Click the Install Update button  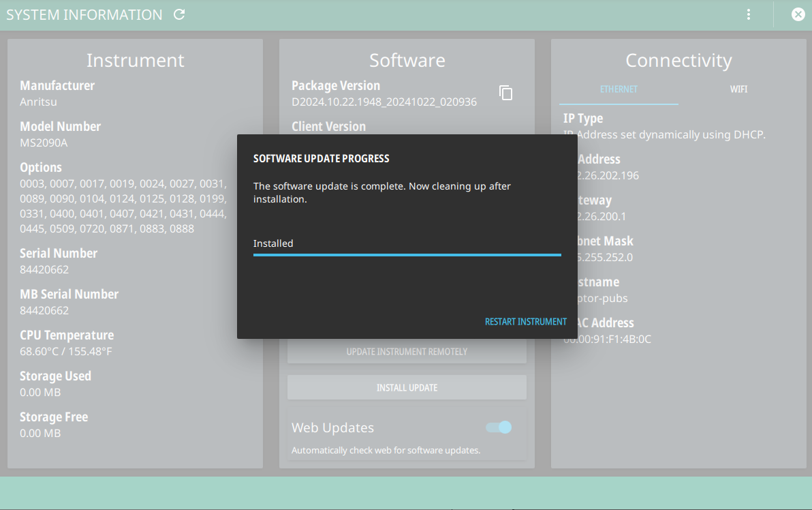coord(407,387)
